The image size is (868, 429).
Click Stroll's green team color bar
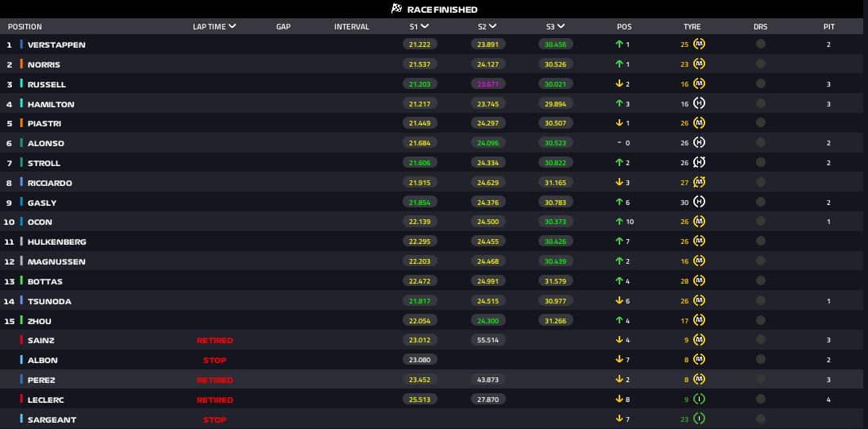coord(21,162)
